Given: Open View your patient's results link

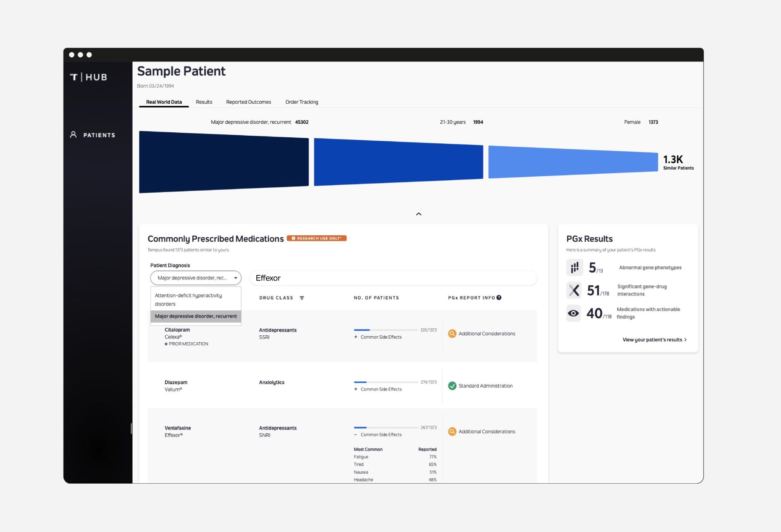Looking at the screenshot, I should click(655, 340).
